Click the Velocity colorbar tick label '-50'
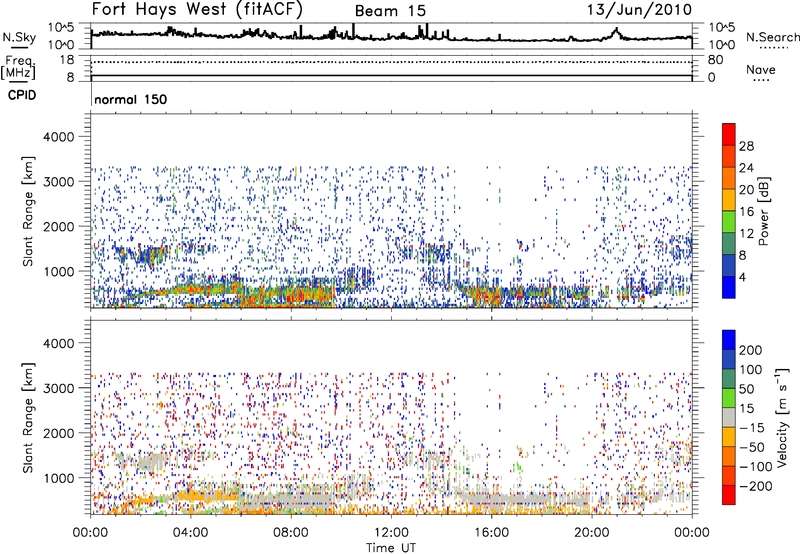 (752, 447)
